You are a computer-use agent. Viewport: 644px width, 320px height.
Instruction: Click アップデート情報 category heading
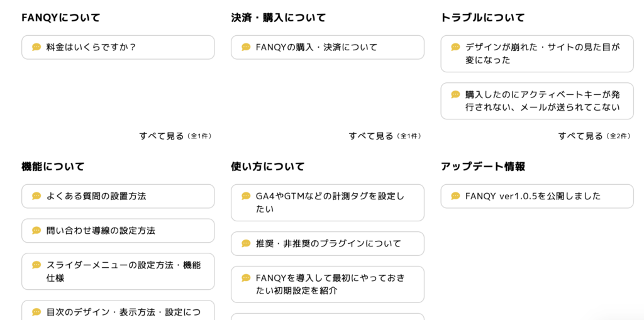pos(483,167)
